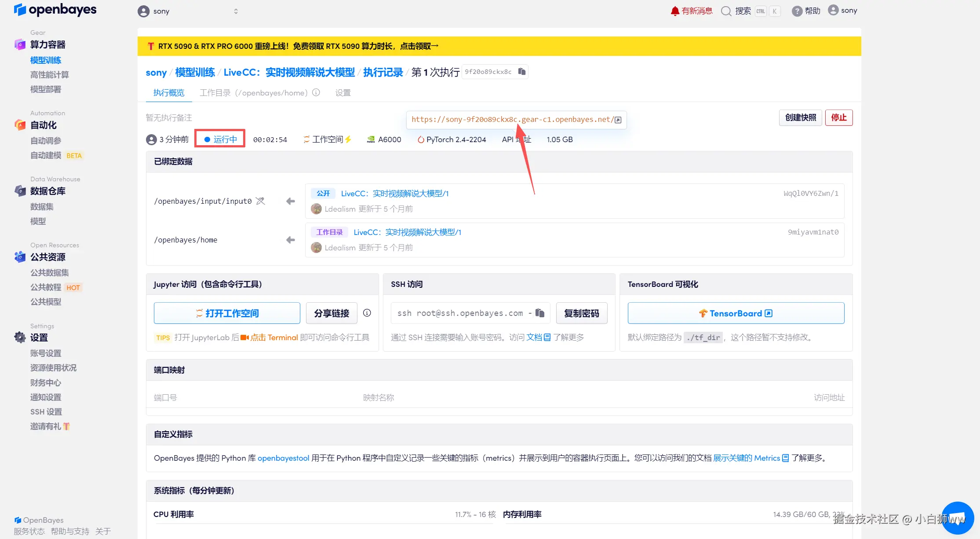Open external gear URL link icon
The width and height of the screenshot is (980, 539).
coord(618,120)
